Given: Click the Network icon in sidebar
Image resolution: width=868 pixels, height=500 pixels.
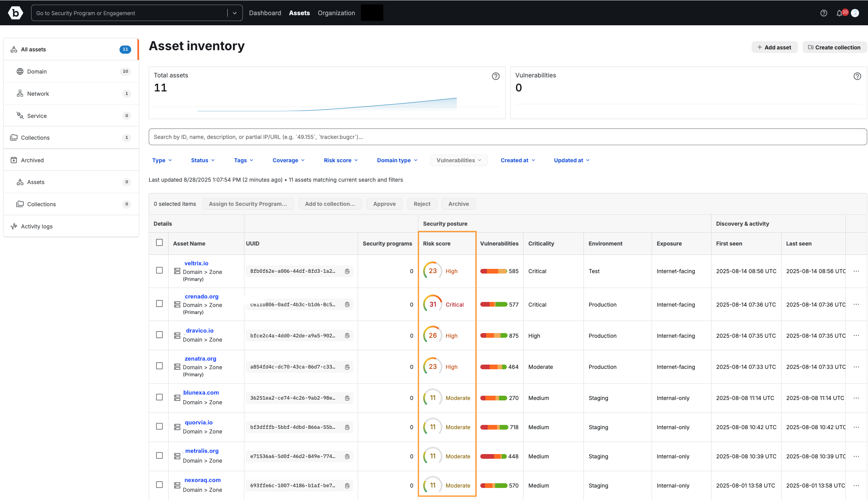Looking at the screenshot, I should point(20,94).
